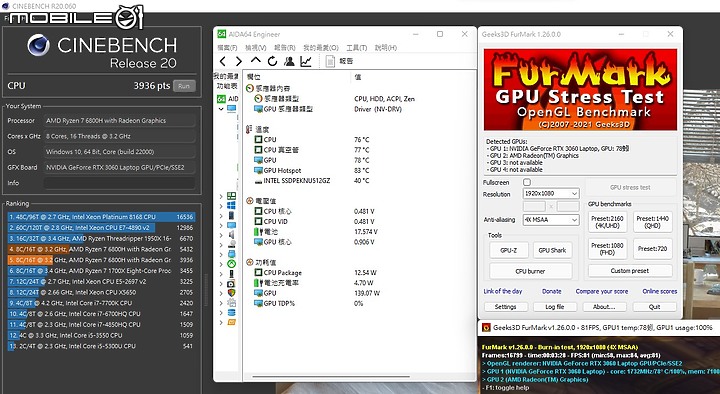Select the Windows logo icon in tree
Image resolution: width=720 pixels, height=394 pixels.
231,205
